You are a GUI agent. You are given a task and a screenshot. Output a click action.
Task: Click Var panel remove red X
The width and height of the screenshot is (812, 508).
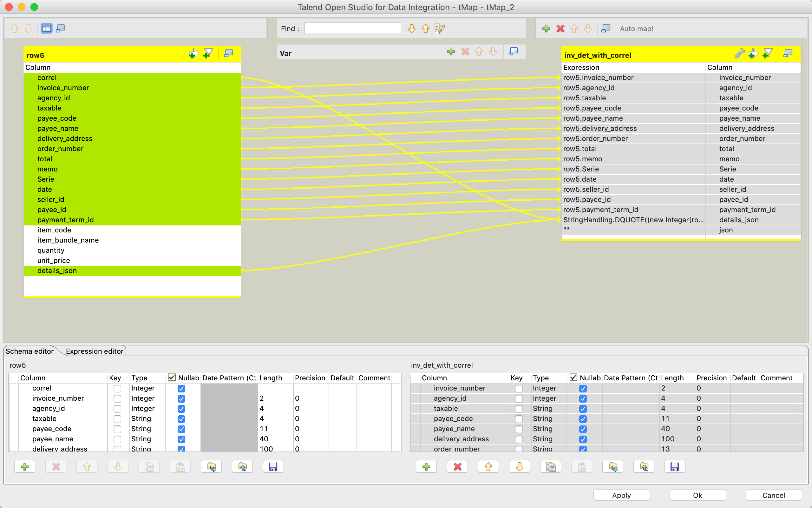pos(465,51)
